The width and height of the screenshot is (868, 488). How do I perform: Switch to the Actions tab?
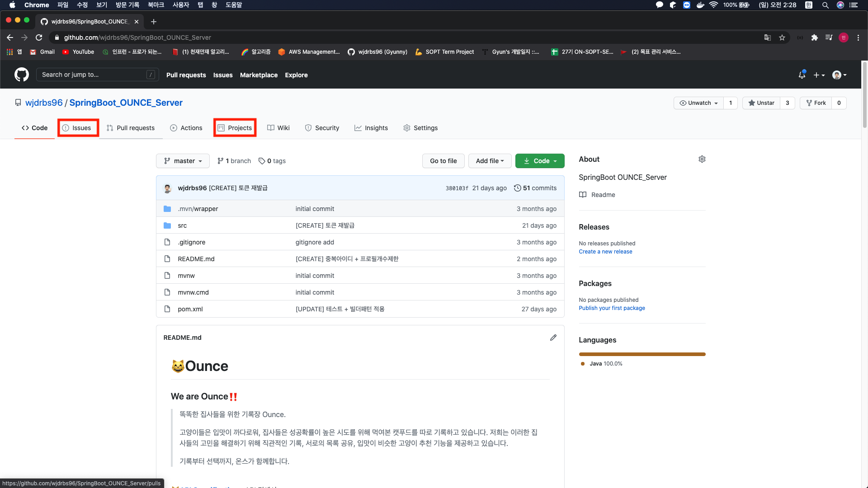tap(186, 128)
